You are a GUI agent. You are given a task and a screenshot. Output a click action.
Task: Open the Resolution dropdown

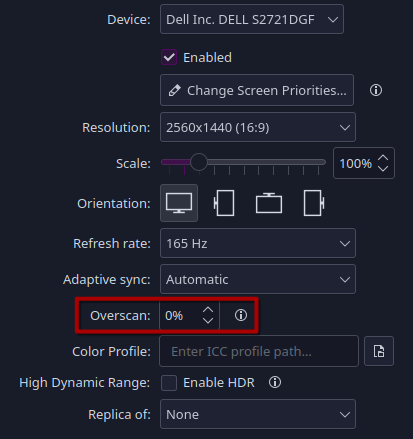click(x=258, y=127)
